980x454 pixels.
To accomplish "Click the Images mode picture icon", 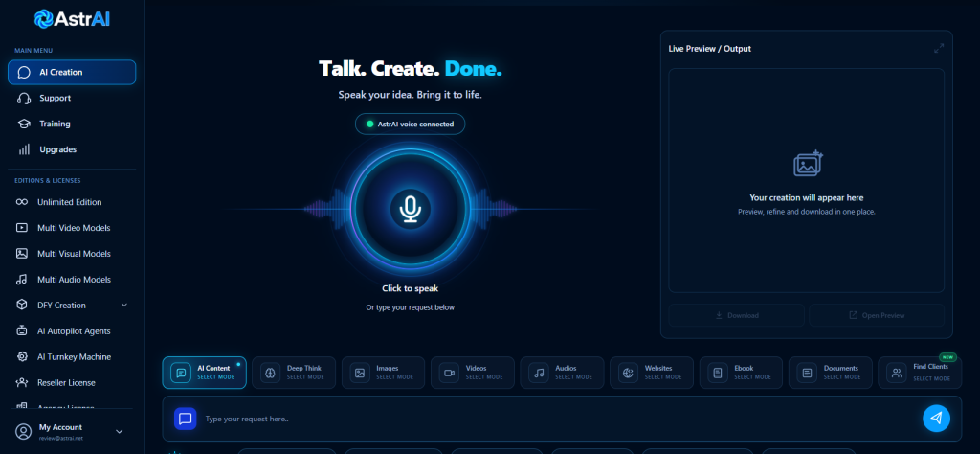I will pos(360,373).
